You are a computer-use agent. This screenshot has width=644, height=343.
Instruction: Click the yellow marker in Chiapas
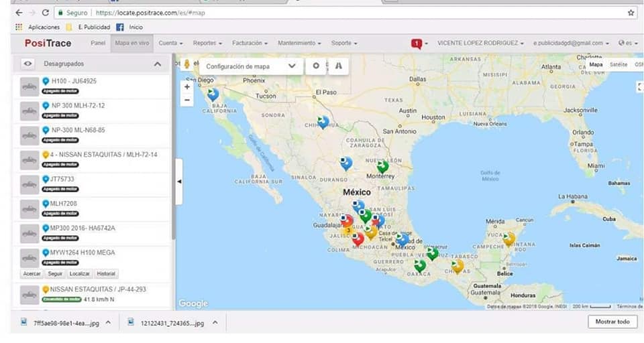[457, 266]
